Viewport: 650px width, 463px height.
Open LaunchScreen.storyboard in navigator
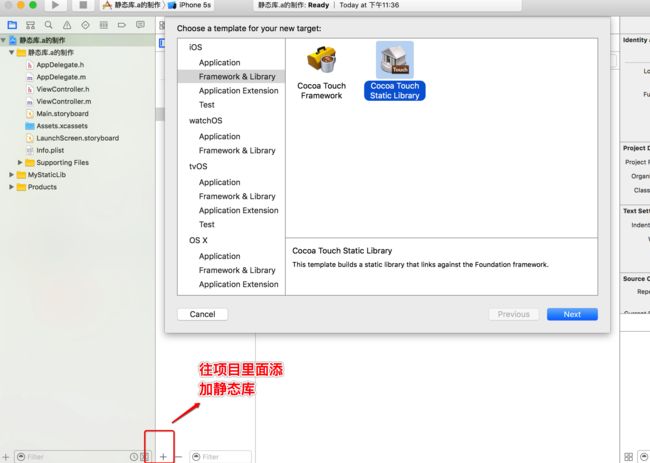(x=78, y=138)
